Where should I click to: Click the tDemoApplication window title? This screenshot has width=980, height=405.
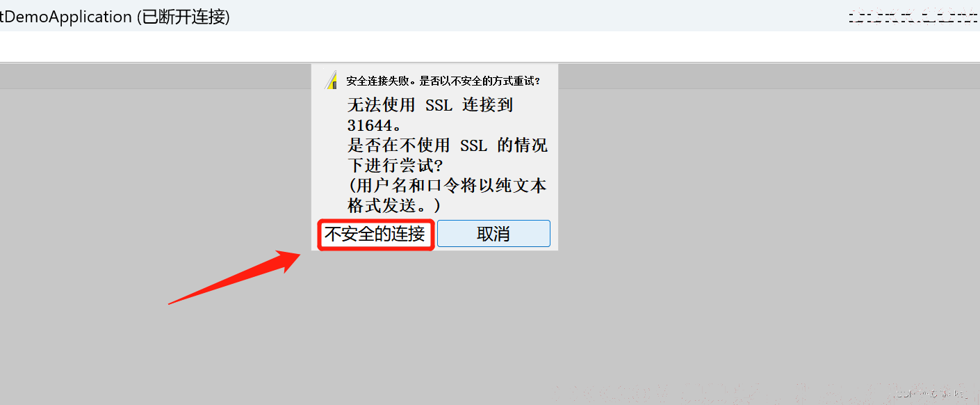coord(66,17)
